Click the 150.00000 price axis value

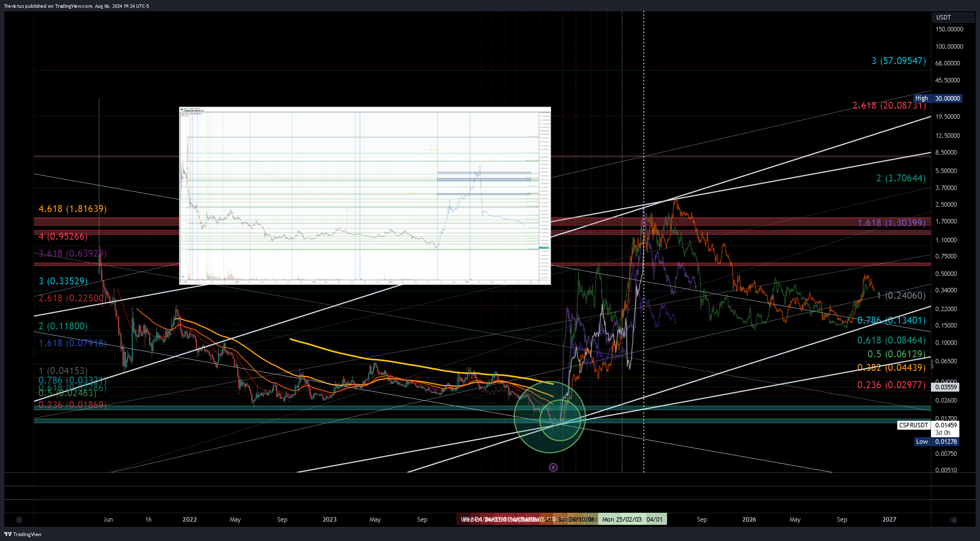click(949, 29)
